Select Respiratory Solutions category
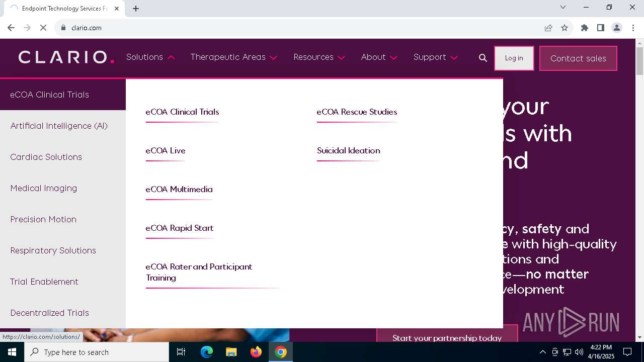Image resolution: width=644 pixels, height=362 pixels. click(x=63, y=250)
